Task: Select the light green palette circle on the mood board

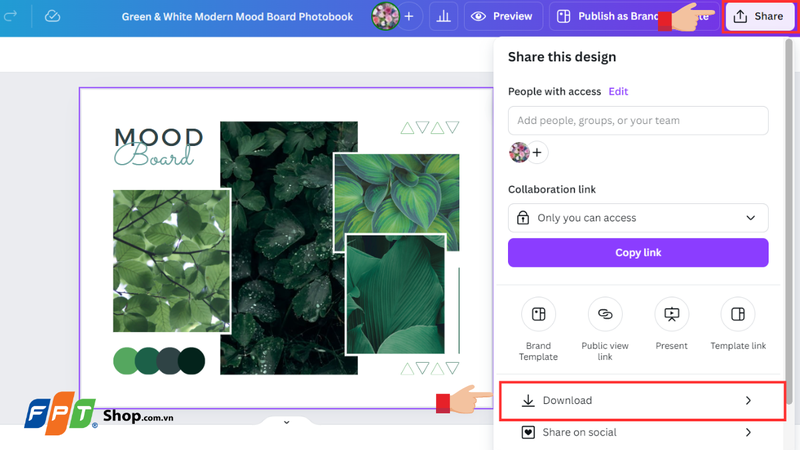Action: (x=126, y=361)
